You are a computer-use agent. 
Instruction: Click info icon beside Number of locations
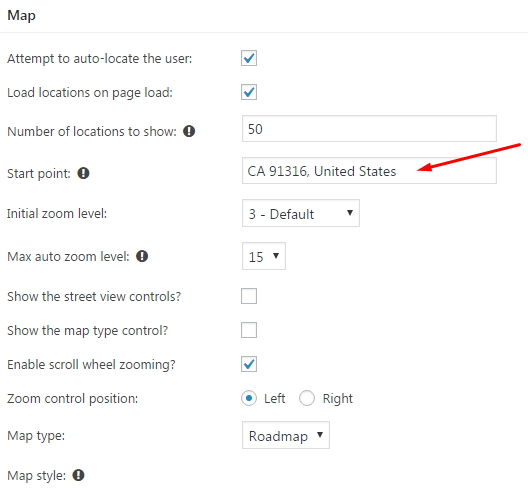click(189, 131)
